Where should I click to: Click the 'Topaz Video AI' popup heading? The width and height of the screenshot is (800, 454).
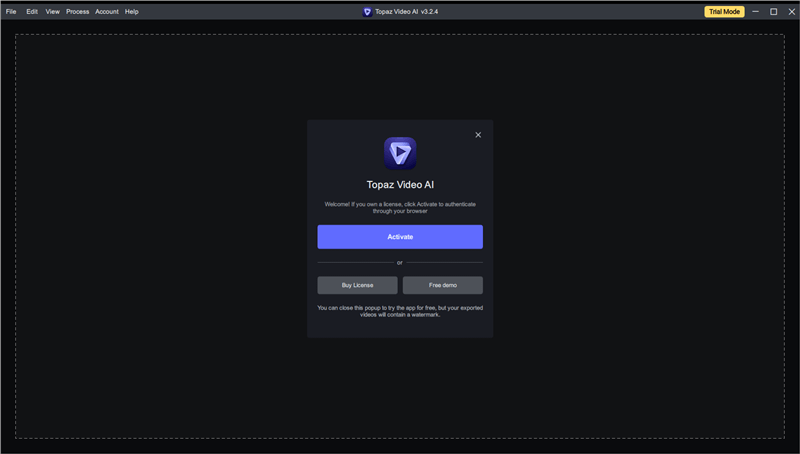[400, 185]
